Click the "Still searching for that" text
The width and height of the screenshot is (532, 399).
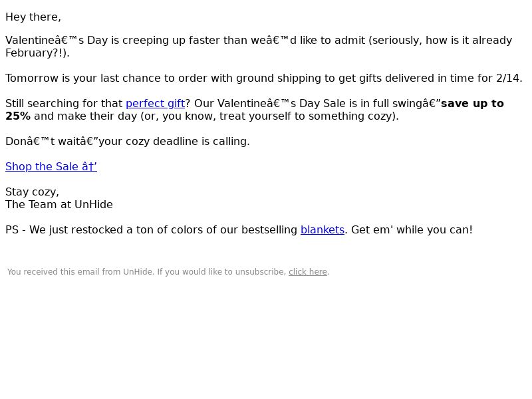click(65, 104)
